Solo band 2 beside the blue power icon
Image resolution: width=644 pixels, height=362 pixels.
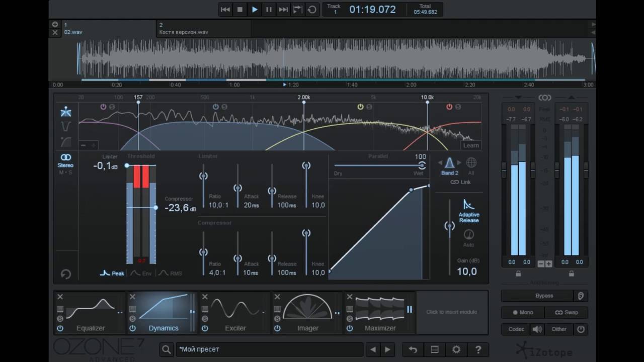pyautogui.click(x=224, y=107)
